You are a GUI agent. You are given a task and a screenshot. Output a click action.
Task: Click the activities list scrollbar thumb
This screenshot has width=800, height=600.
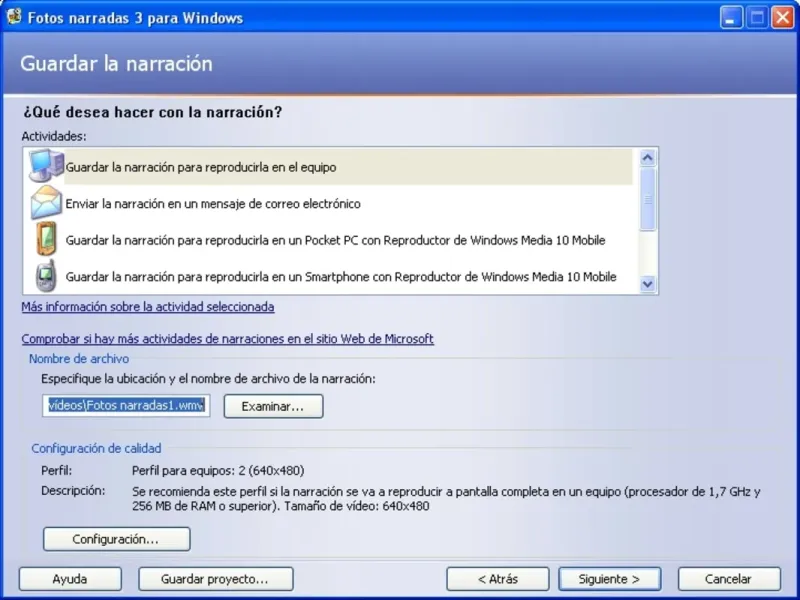point(647,199)
